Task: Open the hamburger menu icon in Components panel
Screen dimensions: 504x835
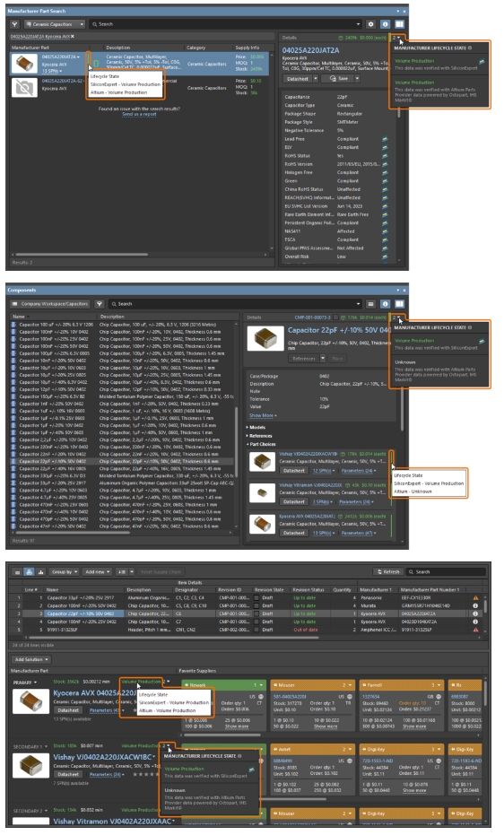Action: (x=371, y=303)
